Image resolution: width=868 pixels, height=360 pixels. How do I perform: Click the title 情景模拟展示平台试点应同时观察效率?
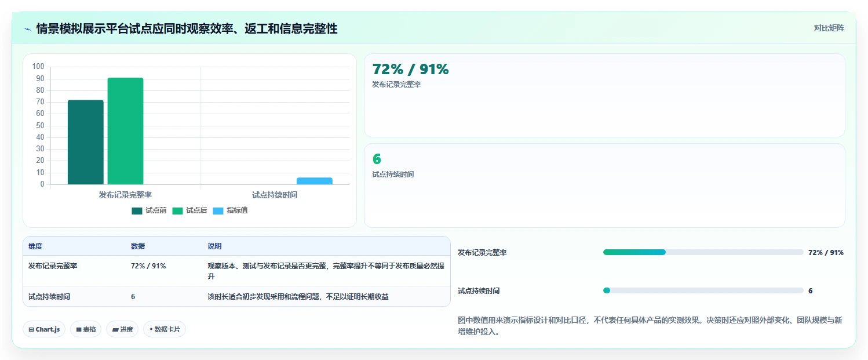click(x=187, y=28)
